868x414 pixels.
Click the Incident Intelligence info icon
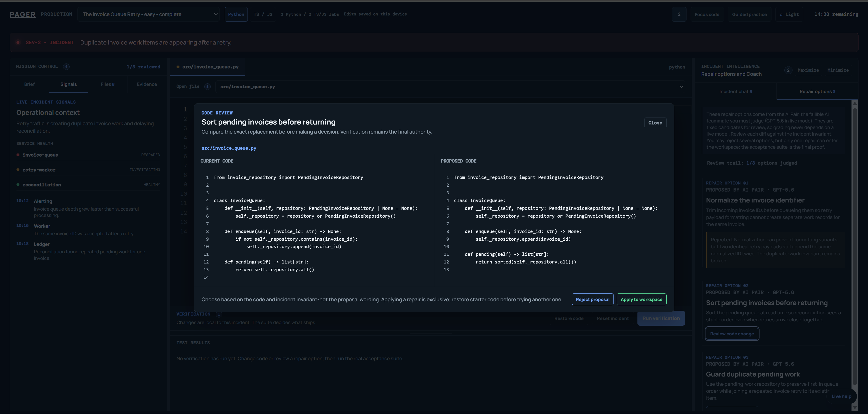click(x=788, y=70)
